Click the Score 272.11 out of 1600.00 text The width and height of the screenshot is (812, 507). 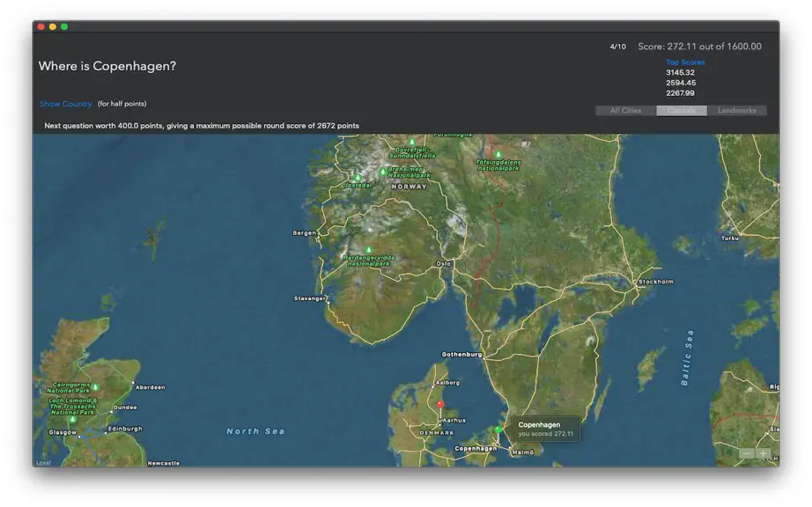click(x=699, y=47)
